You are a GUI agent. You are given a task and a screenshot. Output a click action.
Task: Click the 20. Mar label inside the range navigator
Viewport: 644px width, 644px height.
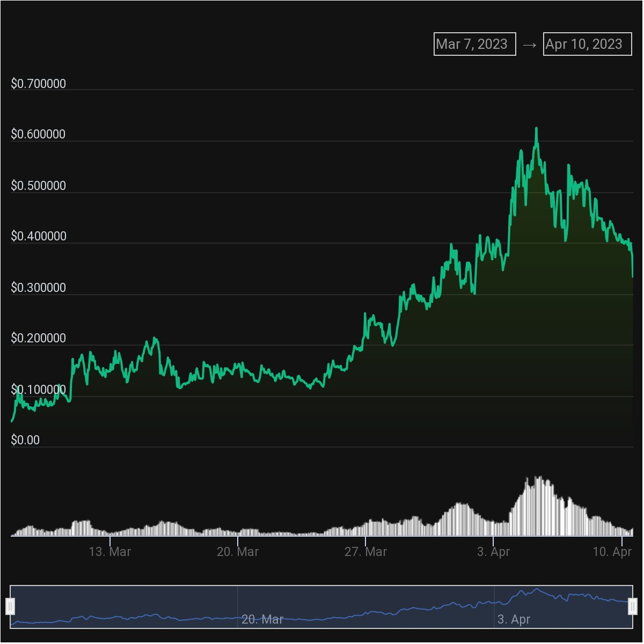pyautogui.click(x=262, y=619)
